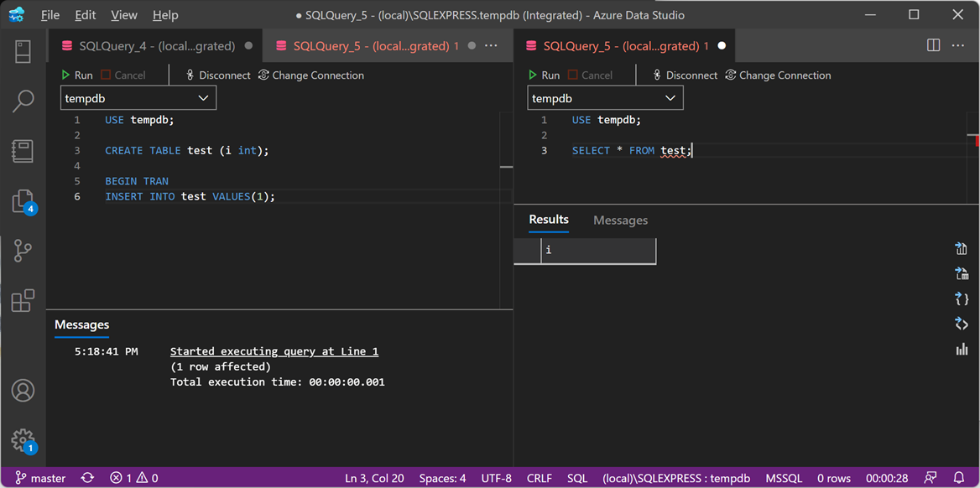980x488 pixels.
Task: Switch to the Messages tab in results
Action: pyautogui.click(x=620, y=220)
